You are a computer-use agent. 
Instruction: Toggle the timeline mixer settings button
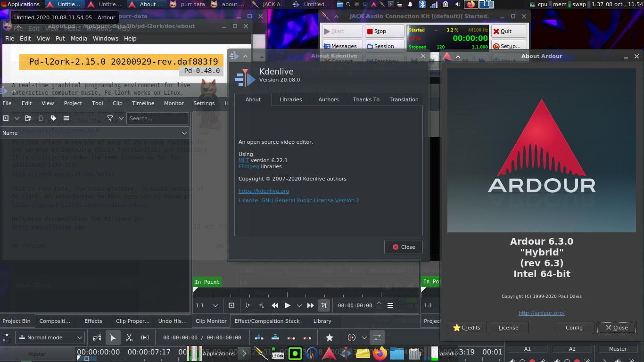(x=377, y=337)
